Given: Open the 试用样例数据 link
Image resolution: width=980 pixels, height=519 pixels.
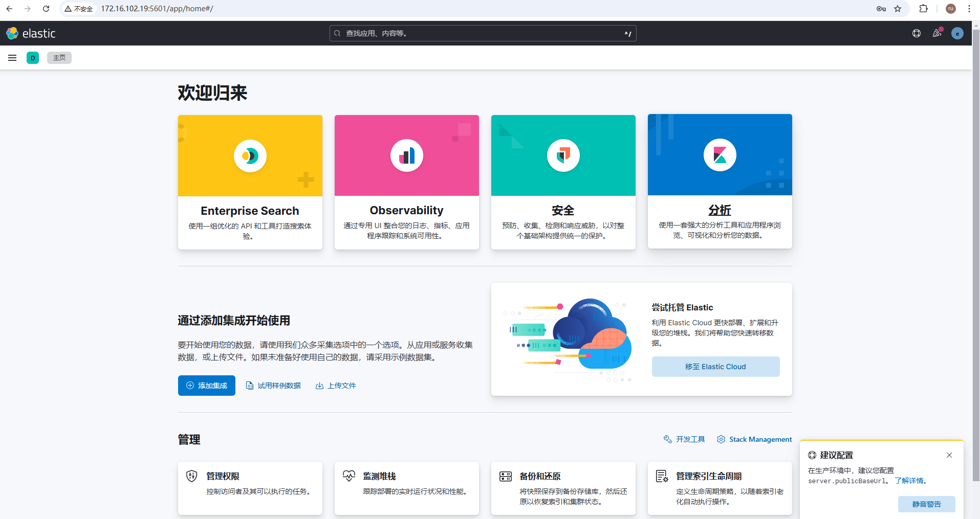Looking at the screenshot, I should coord(273,386).
